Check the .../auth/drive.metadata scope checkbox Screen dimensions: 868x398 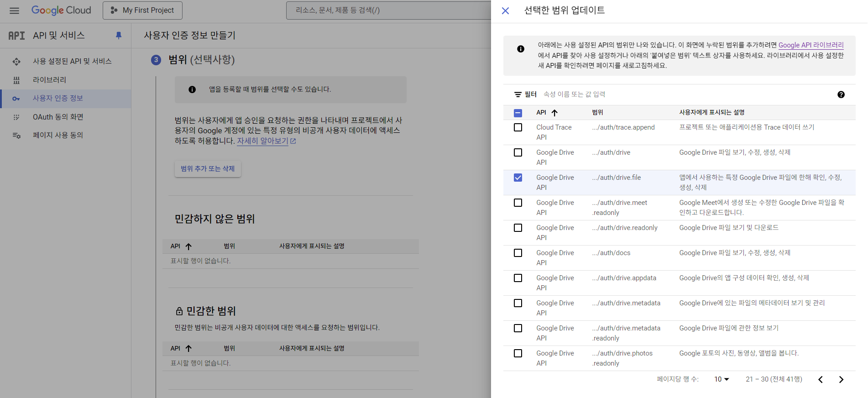[x=518, y=303]
